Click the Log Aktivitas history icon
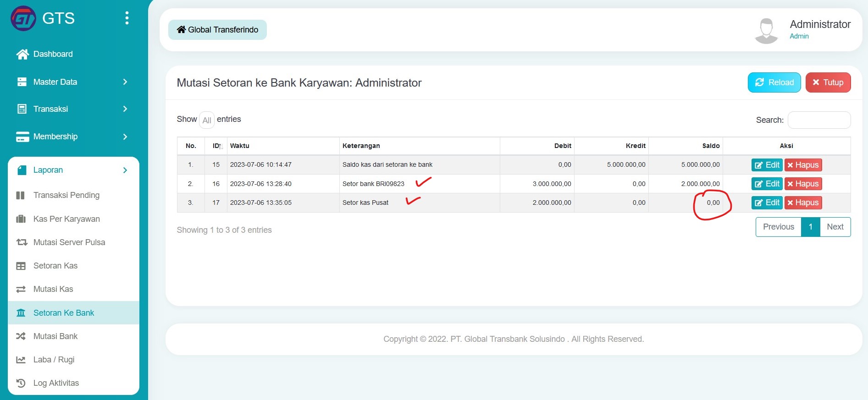This screenshot has width=868, height=400. (x=21, y=383)
